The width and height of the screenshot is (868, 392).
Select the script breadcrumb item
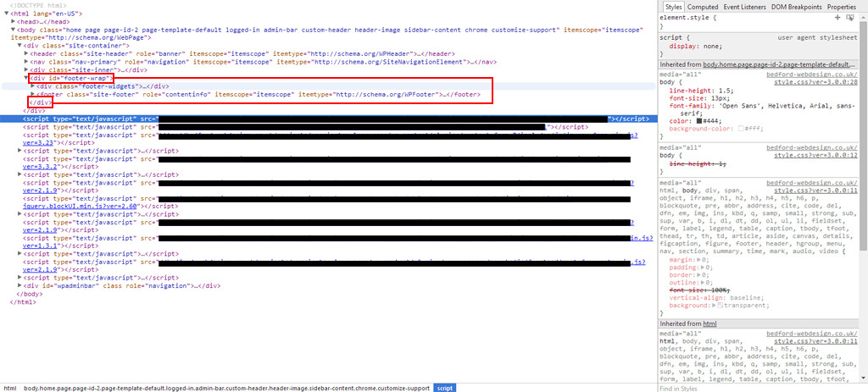tap(445, 387)
